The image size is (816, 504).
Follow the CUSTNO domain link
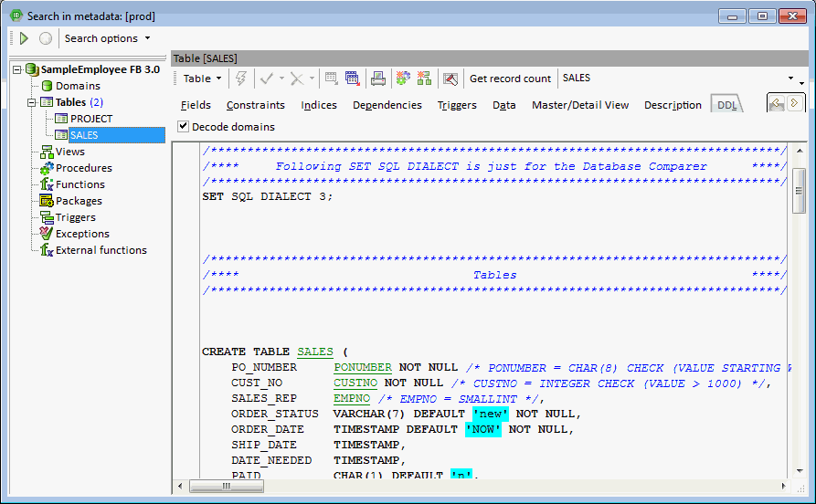pyautogui.click(x=355, y=383)
